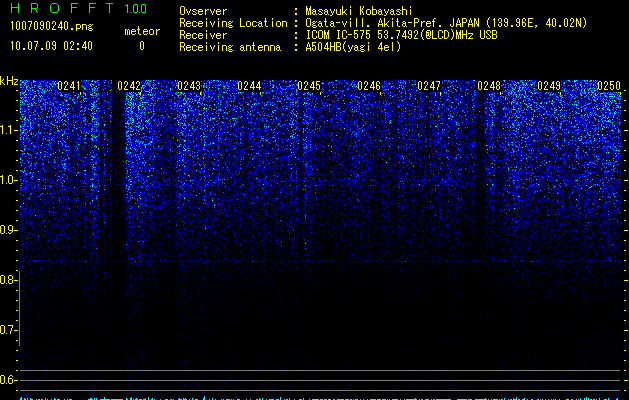Click the Receiving Location field label
Screen dimensions: 629x400
coord(233,23)
